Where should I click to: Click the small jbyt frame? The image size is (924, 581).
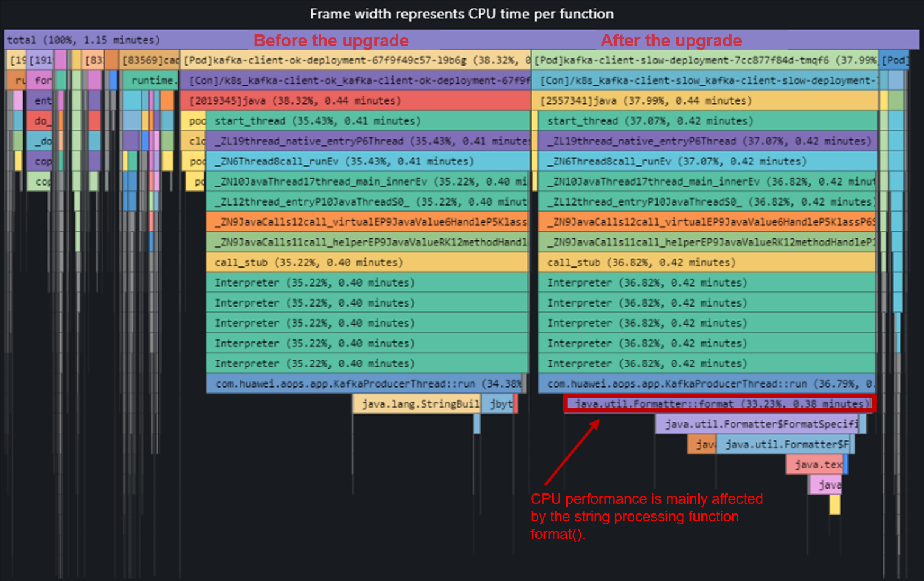[498, 404]
